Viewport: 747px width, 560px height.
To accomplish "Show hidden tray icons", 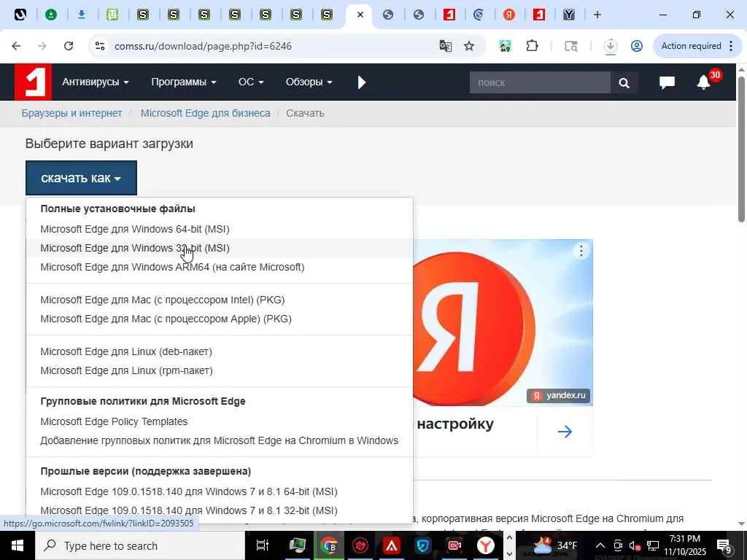I will (600, 545).
